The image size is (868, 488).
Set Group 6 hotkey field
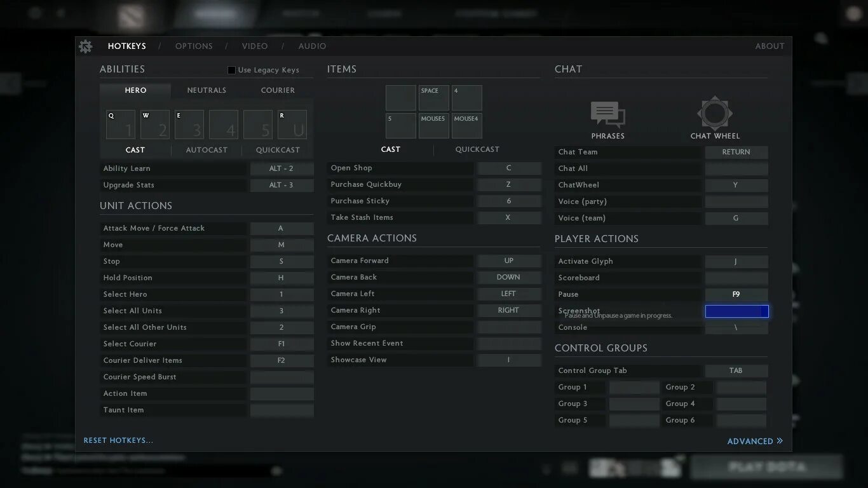click(742, 420)
